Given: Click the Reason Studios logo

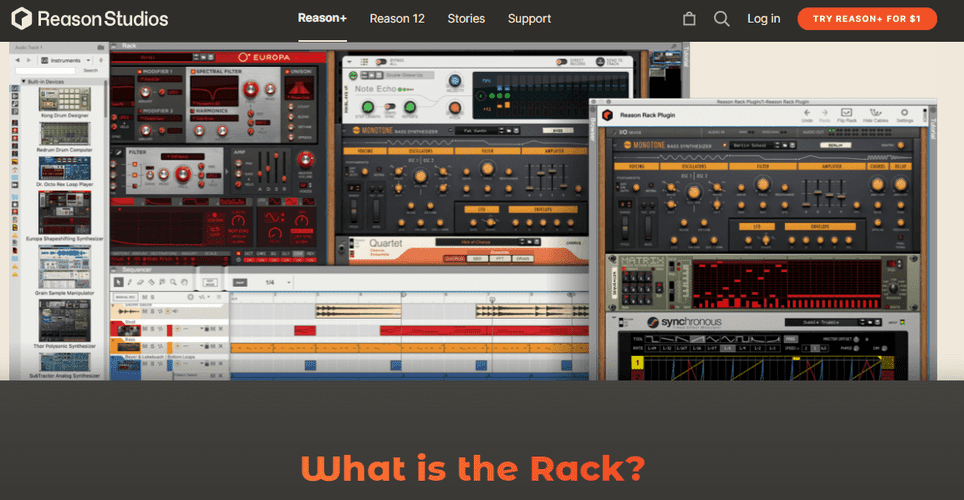Looking at the screenshot, I should click(90, 18).
